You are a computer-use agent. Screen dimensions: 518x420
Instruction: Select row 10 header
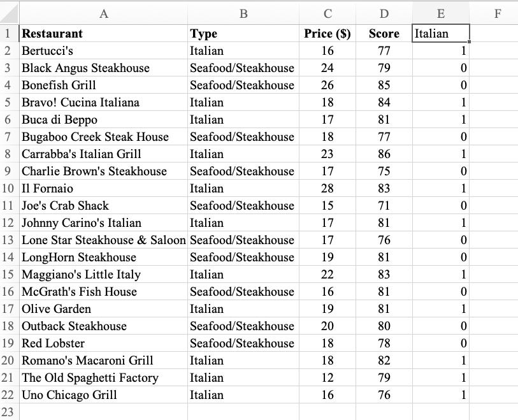tap(9, 188)
